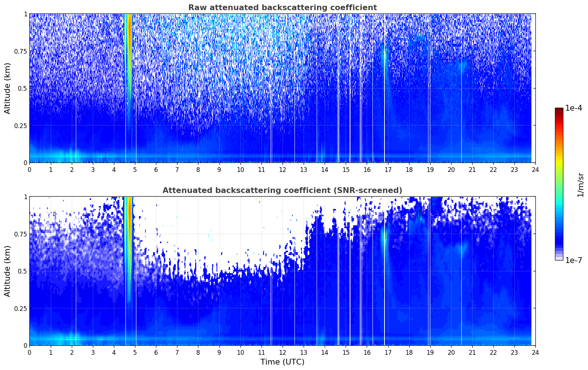
Task: Click the 0.25 altitude tick on raw plot
Action: (20, 126)
